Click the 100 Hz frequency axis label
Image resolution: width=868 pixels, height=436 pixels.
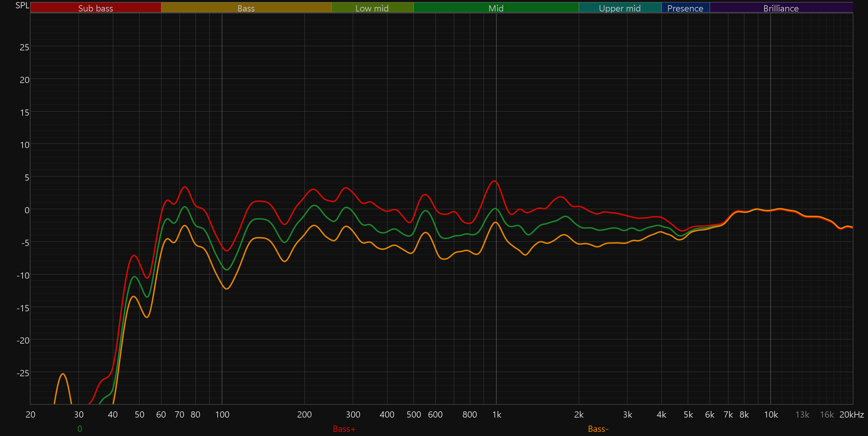pyautogui.click(x=222, y=414)
